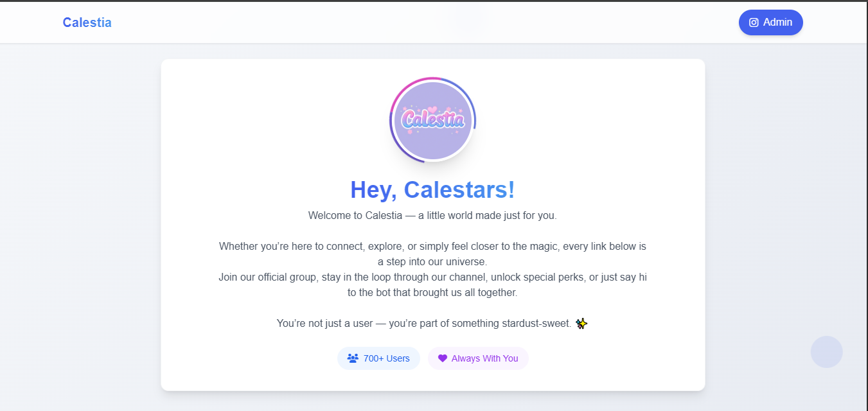This screenshot has width=868, height=411.
Task: Click the Instagram icon in Admin button
Action: pos(754,22)
